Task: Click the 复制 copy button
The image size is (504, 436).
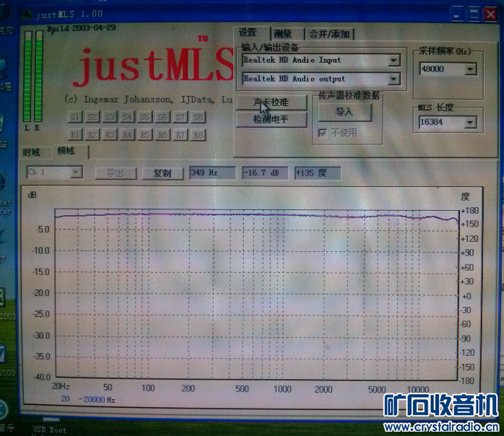Action: 162,173
